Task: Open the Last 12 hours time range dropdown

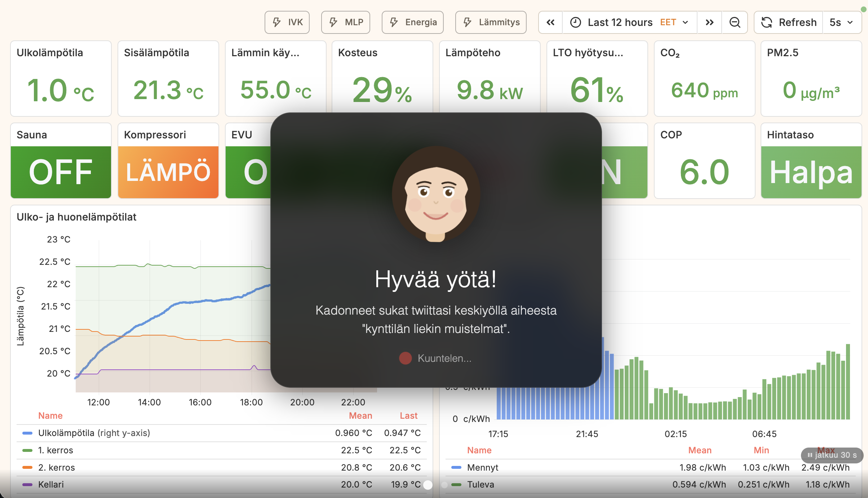Action: (x=620, y=22)
